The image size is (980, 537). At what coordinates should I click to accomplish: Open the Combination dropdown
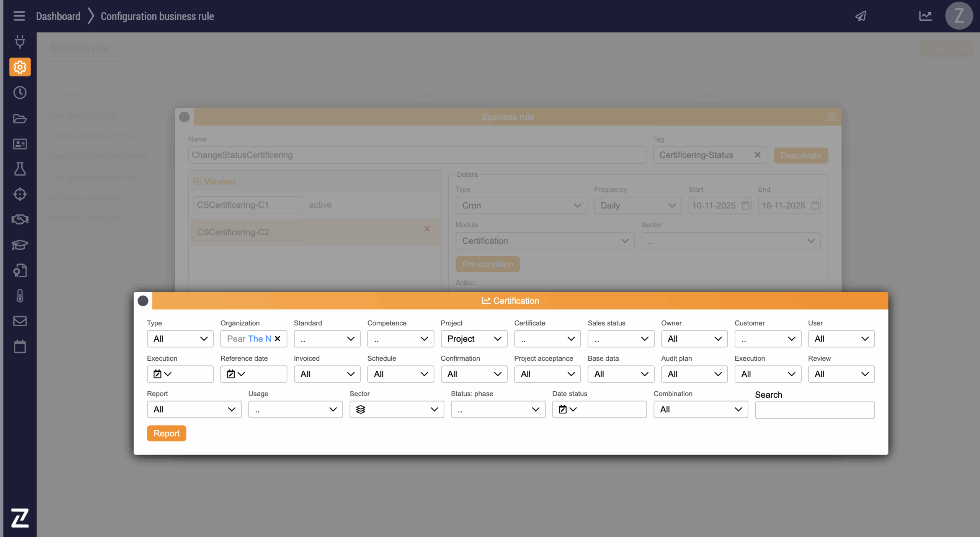(x=700, y=409)
